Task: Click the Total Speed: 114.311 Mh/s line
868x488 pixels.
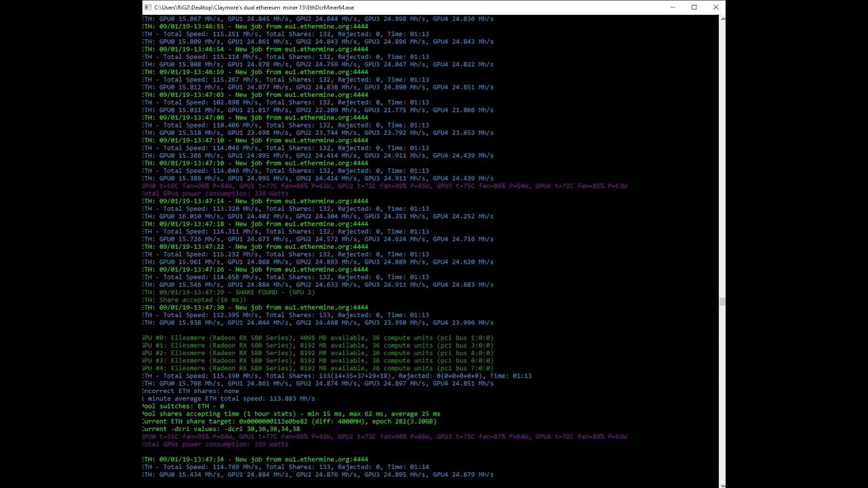Action: (285, 232)
